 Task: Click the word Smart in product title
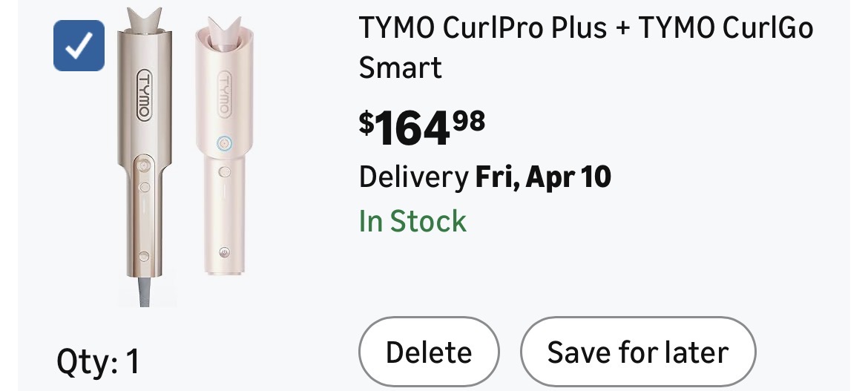(401, 68)
